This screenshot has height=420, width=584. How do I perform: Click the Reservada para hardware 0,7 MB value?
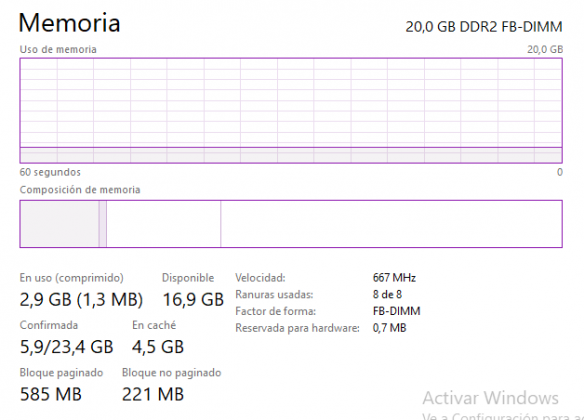(389, 328)
